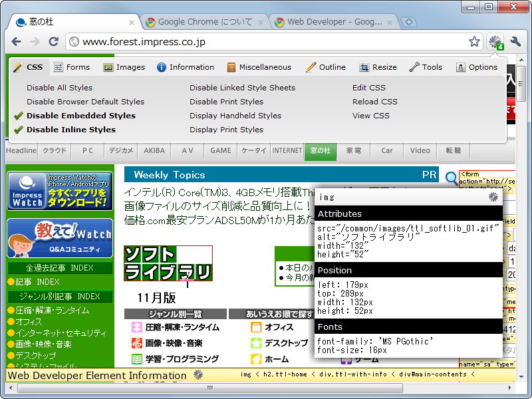532x399 pixels.
Task: Click the back navigation arrow
Action: pyautogui.click(x=17, y=41)
